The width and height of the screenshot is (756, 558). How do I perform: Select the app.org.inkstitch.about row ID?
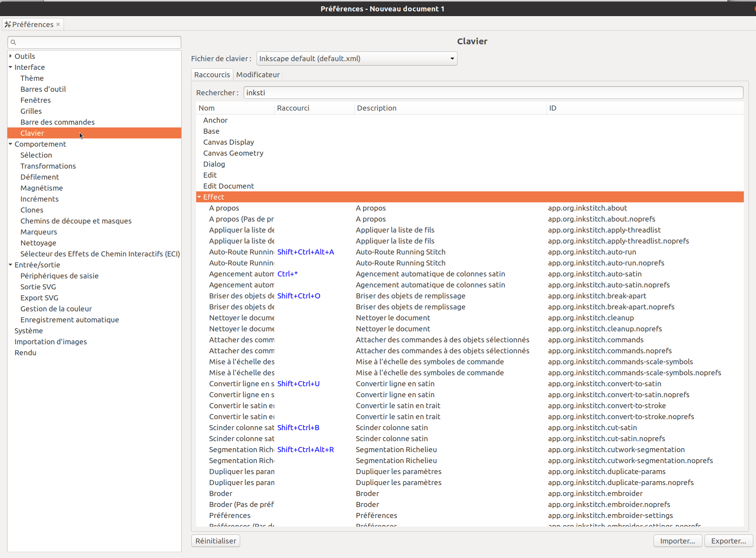587,208
